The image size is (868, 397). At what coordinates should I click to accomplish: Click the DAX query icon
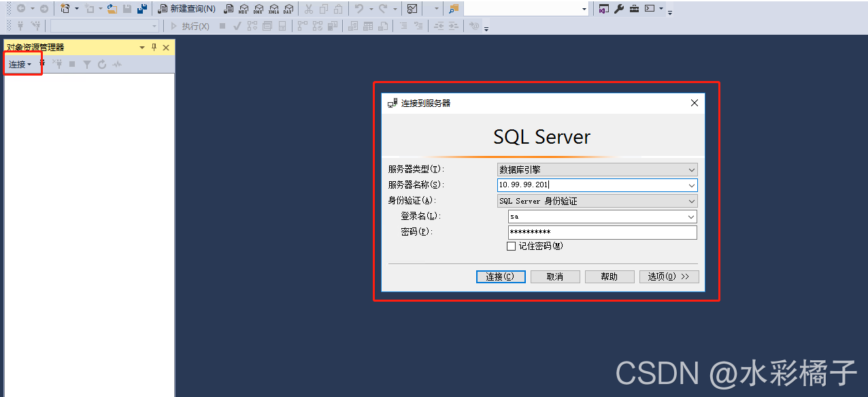tap(288, 9)
